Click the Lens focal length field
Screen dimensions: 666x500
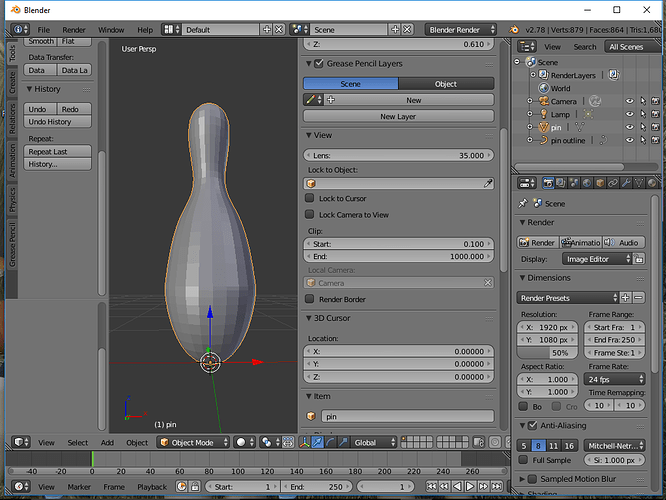tap(398, 156)
